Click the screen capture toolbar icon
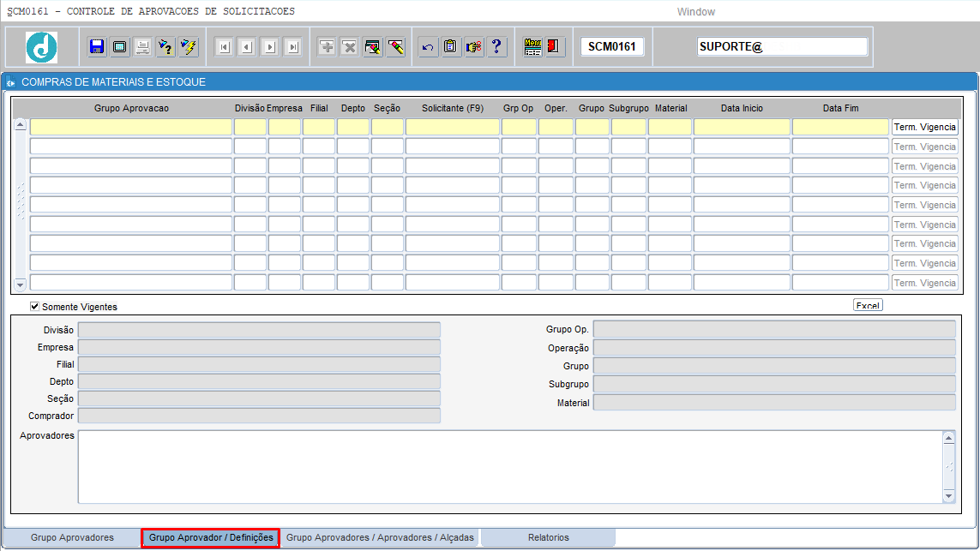This screenshot has height=551, width=980. pyautogui.click(x=119, y=47)
